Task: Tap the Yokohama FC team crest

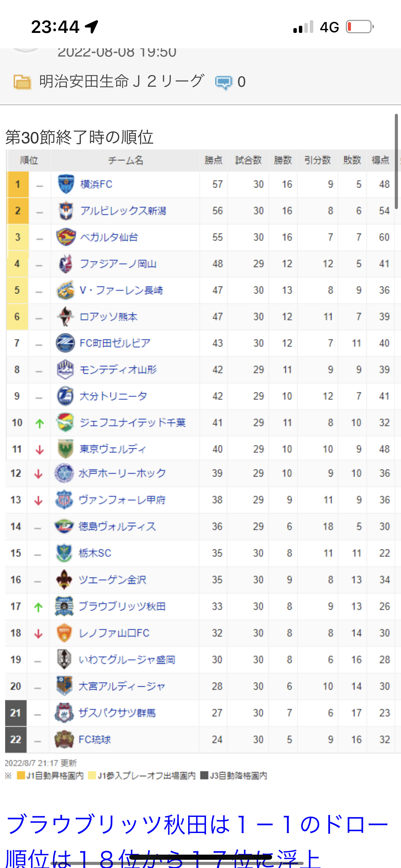Action: click(66, 184)
